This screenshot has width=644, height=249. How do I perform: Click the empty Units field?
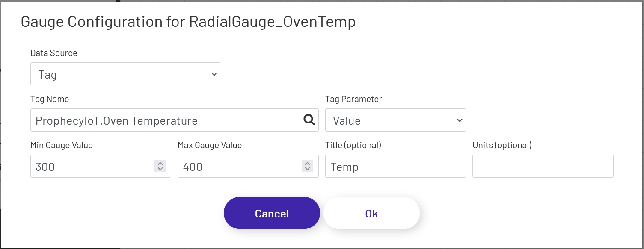[x=543, y=166]
